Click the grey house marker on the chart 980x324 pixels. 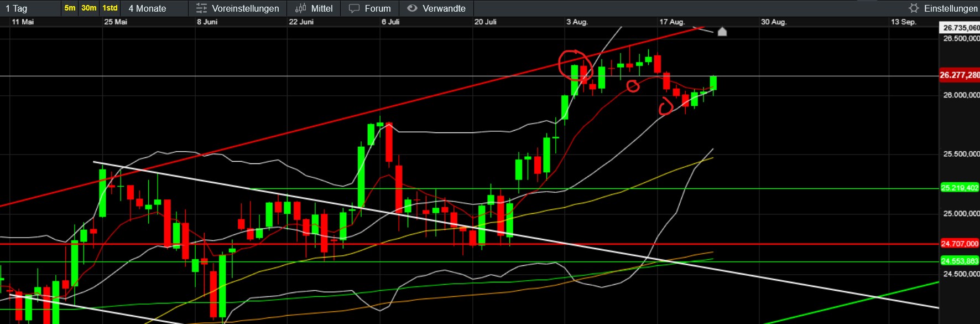pos(722,32)
